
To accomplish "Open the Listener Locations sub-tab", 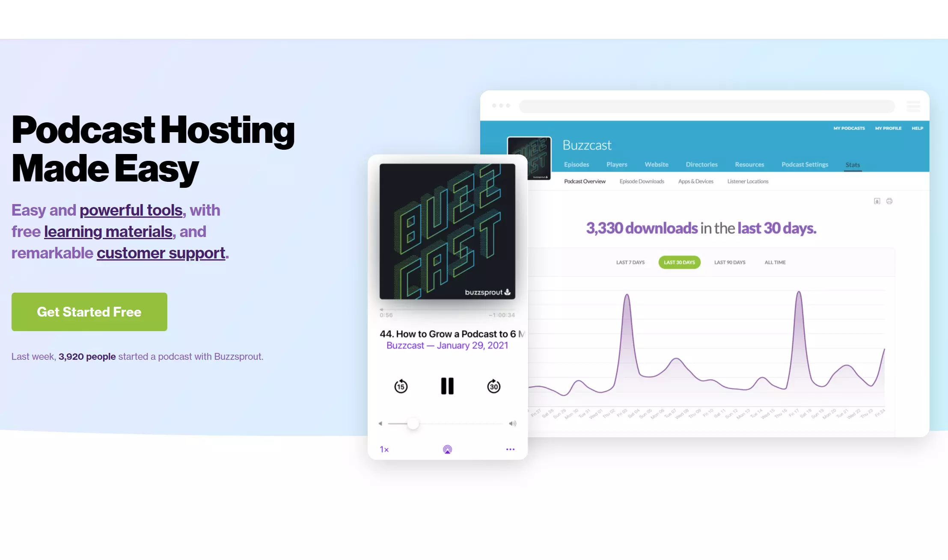I will pos(747,181).
